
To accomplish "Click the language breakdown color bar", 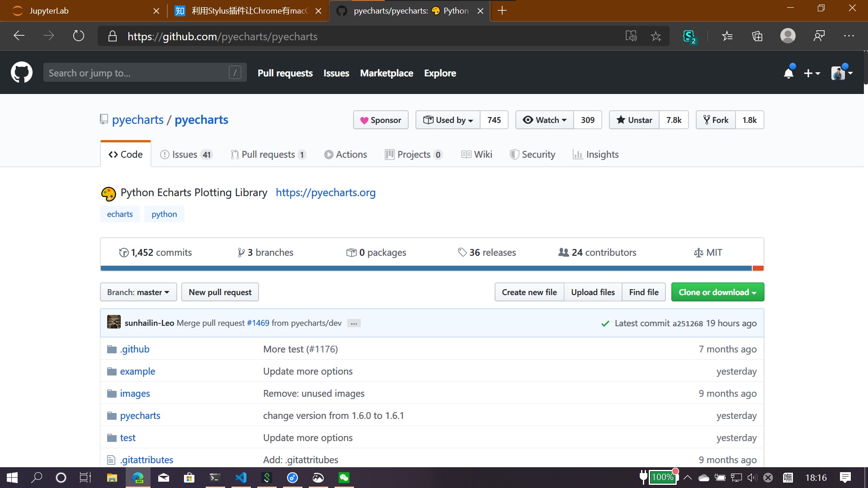I will point(432,268).
